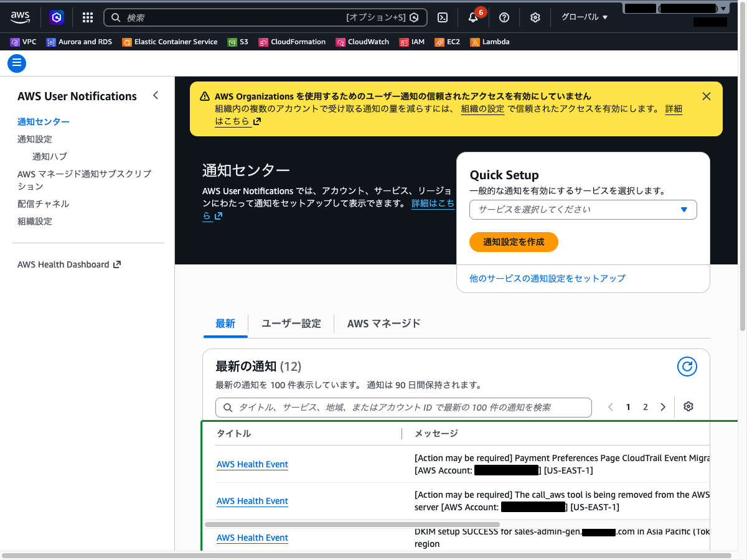Open the account menu dropdown arrow
Viewport: 747px width, 560px height.
pos(723,9)
